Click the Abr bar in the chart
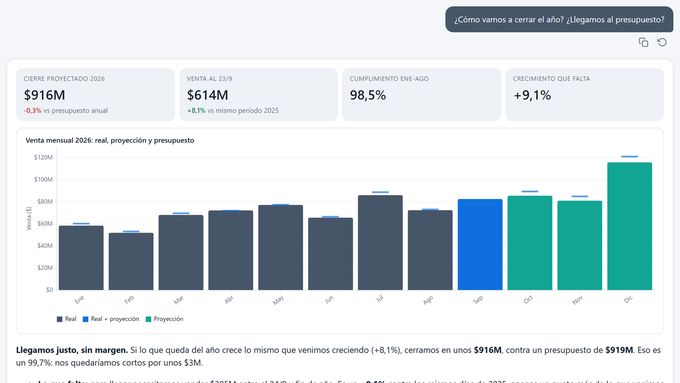The height and width of the screenshot is (383, 680). point(231,250)
